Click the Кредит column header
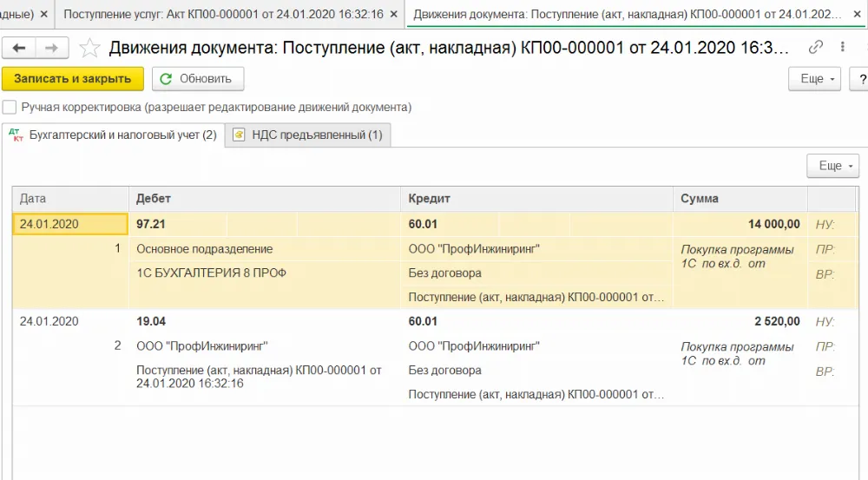The image size is (868, 480). coord(536,199)
